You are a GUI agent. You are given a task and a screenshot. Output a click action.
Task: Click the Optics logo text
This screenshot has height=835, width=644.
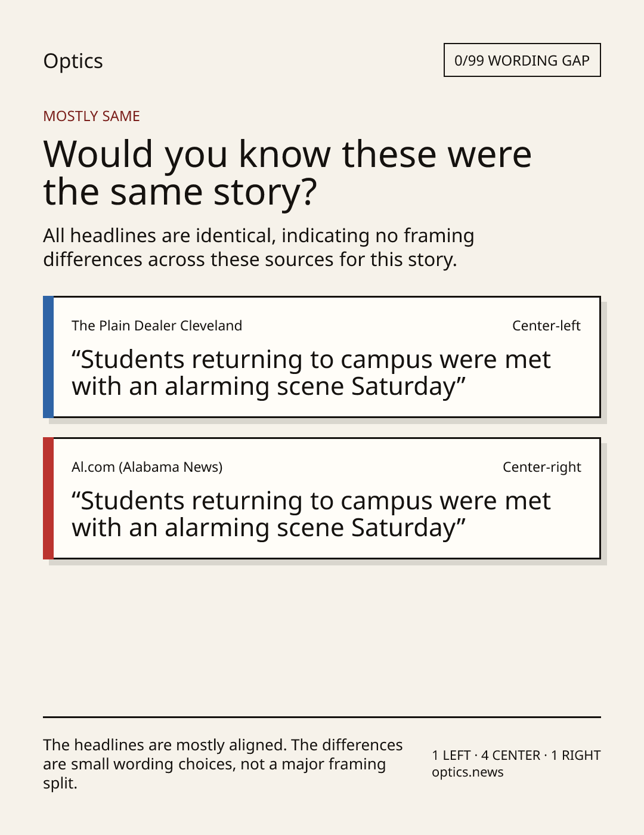point(73,61)
